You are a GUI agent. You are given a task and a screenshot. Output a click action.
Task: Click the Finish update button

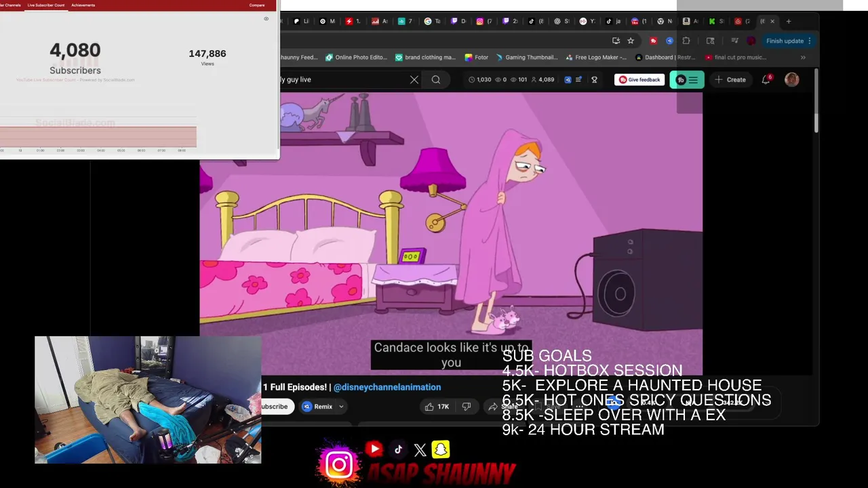(x=785, y=41)
